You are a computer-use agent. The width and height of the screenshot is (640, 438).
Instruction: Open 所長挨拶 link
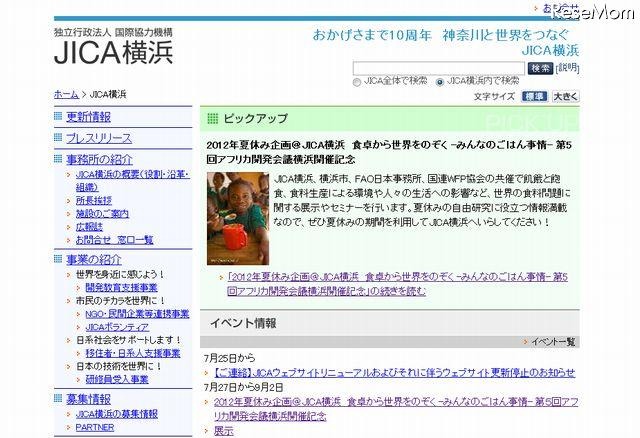93,200
